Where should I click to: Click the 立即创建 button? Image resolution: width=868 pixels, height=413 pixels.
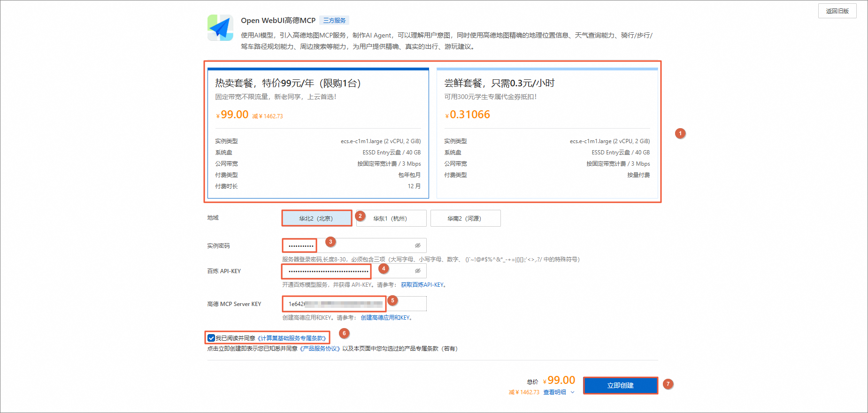pyautogui.click(x=620, y=385)
